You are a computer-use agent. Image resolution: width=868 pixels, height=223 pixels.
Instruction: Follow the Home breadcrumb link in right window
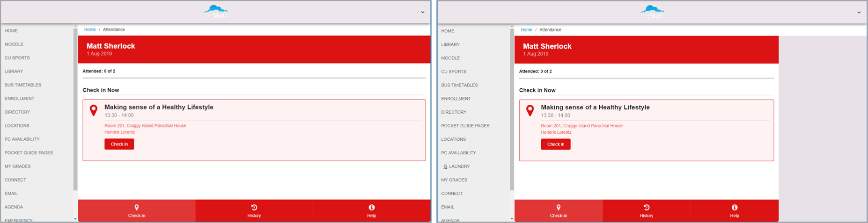[526, 29]
